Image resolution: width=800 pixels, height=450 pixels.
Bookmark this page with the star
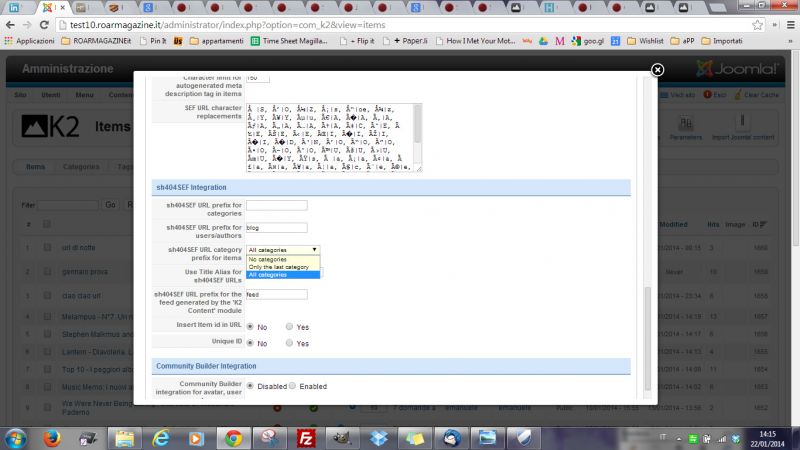click(x=758, y=24)
